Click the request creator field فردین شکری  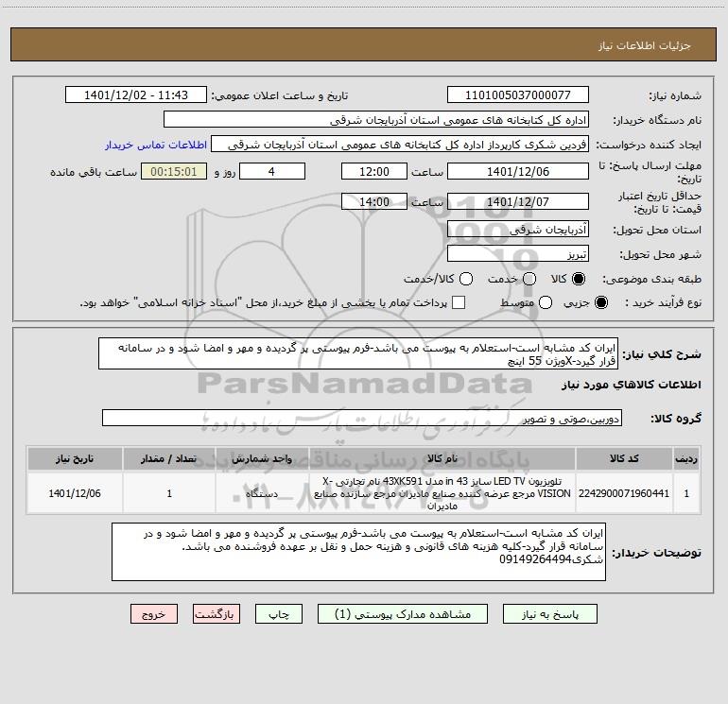coord(400,144)
